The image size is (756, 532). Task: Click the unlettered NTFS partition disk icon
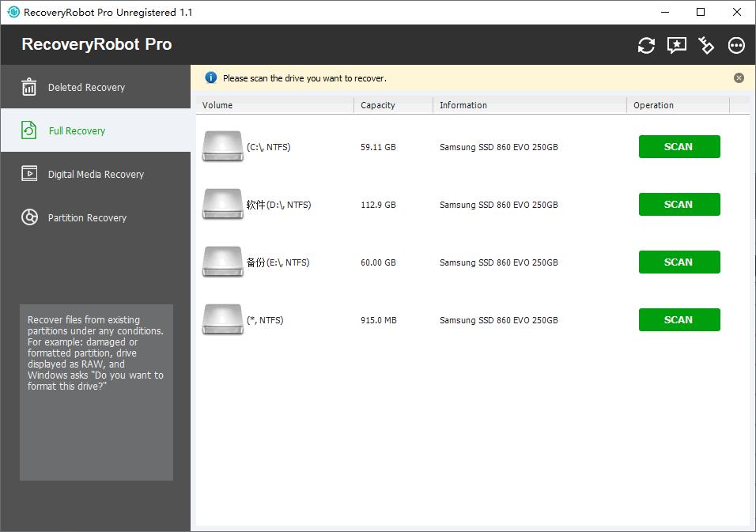click(x=222, y=320)
